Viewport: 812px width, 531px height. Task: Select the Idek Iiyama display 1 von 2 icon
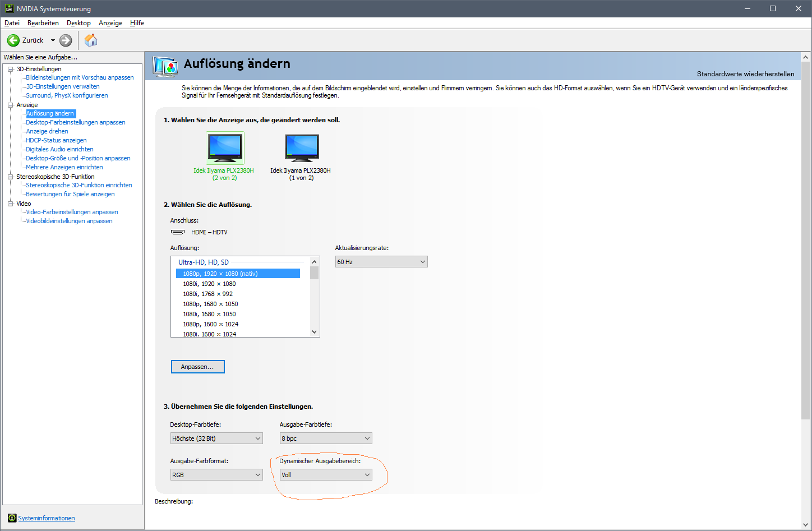coord(302,148)
